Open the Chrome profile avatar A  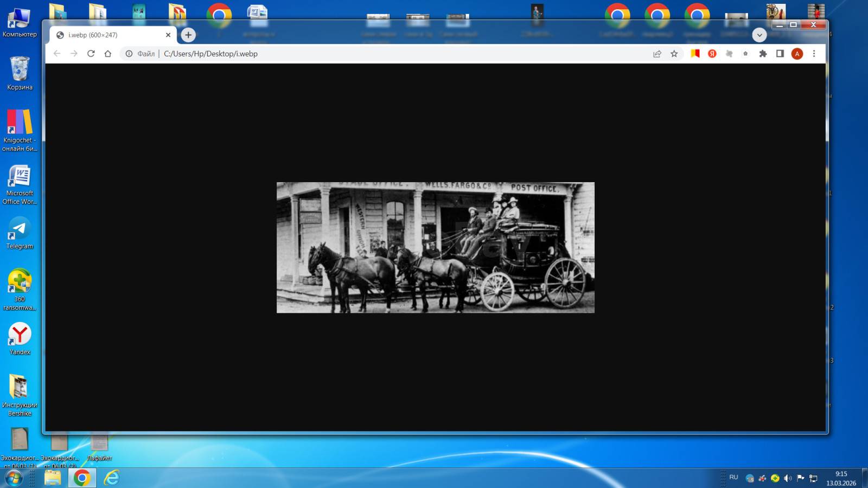click(797, 54)
